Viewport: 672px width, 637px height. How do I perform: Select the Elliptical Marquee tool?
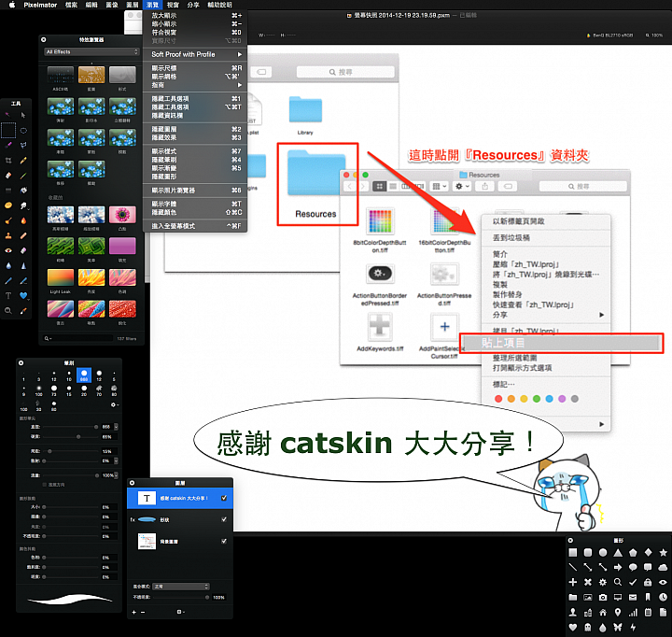point(23,131)
